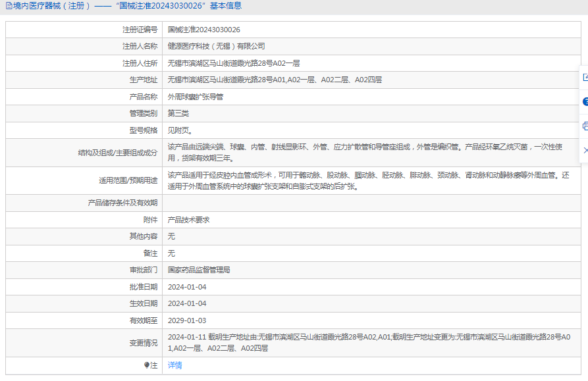Click registrant address ending with A02一层
The width and height of the screenshot is (588, 381).
point(234,63)
